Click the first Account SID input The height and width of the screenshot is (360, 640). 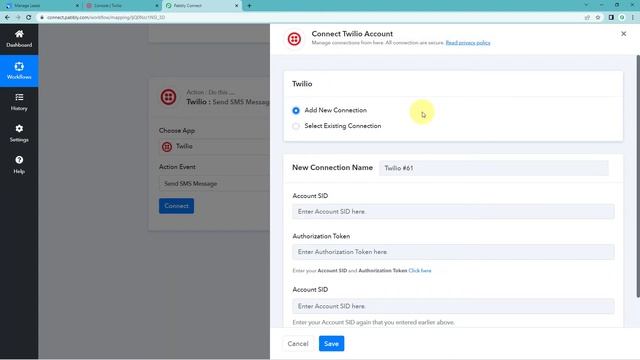click(453, 212)
